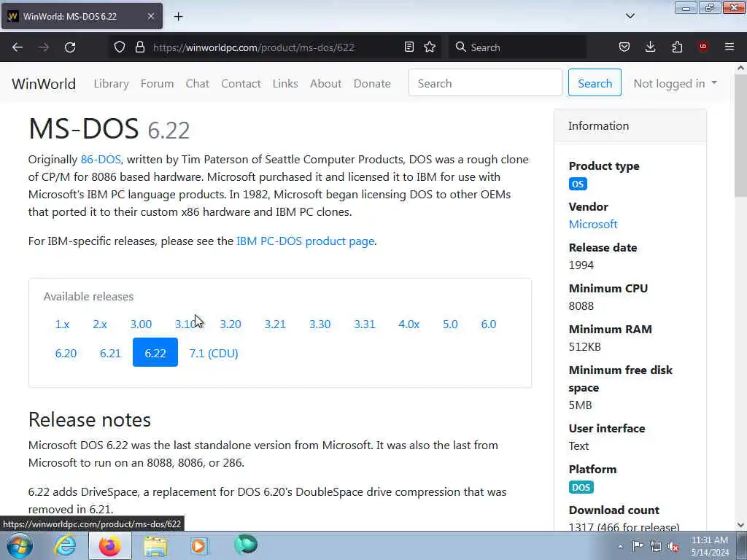Image resolution: width=747 pixels, height=560 pixels.
Task: Open the Forum menu item
Action: 158,83
